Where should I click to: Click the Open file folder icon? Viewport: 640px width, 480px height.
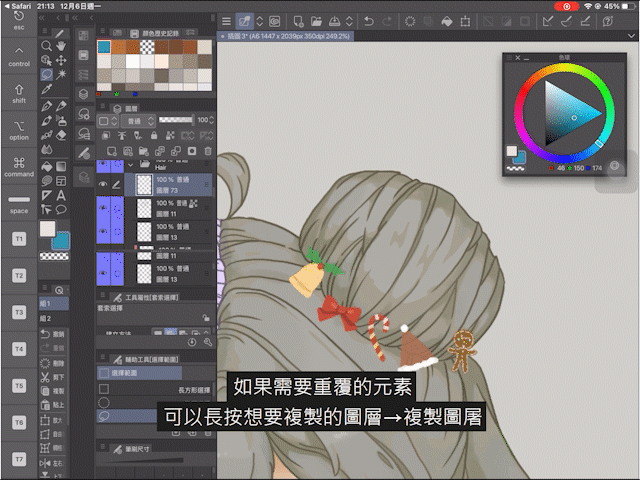coord(316,21)
